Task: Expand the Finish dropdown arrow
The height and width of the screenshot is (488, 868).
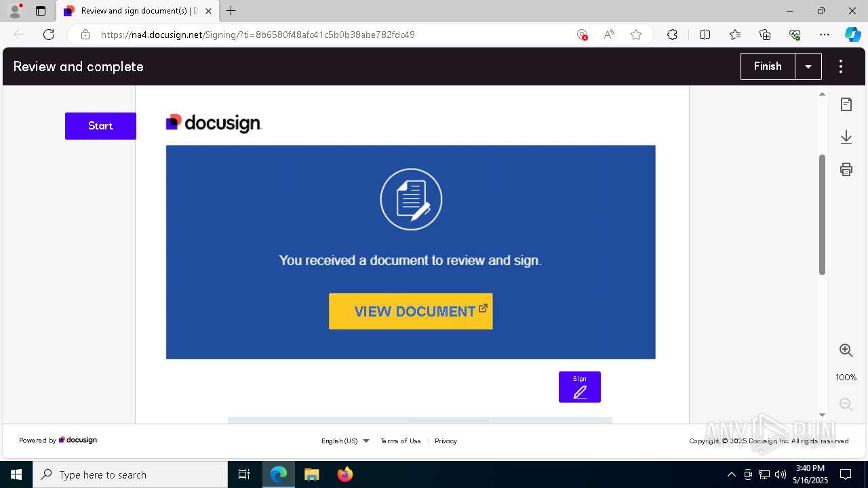Action: (808, 66)
